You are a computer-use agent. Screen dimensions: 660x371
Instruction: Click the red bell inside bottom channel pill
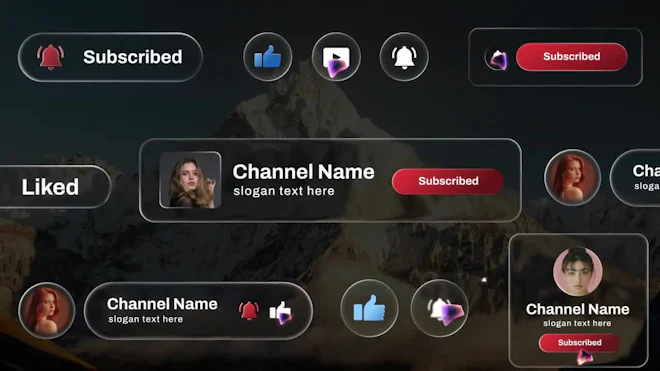pyautogui.click(x=249, y=311)
